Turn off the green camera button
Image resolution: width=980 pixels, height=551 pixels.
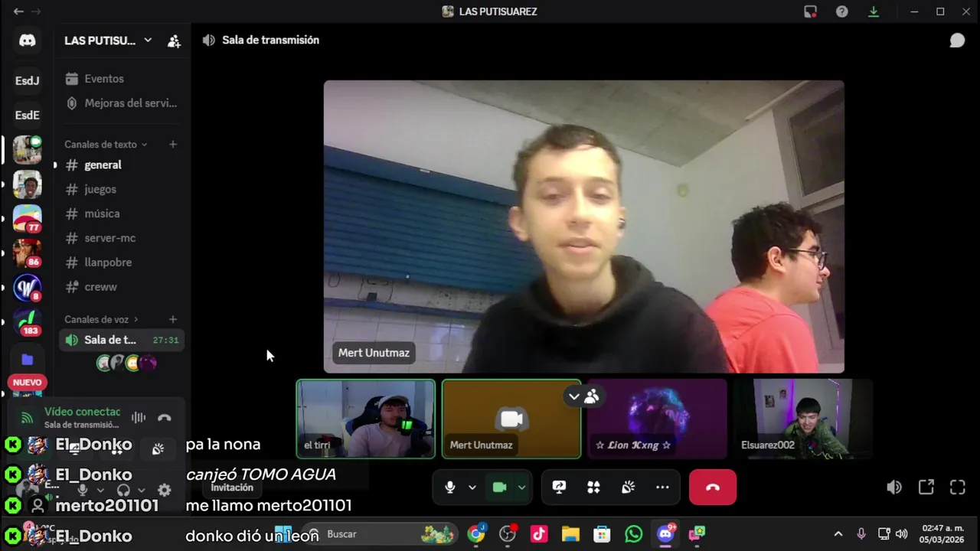click(499, 487)
